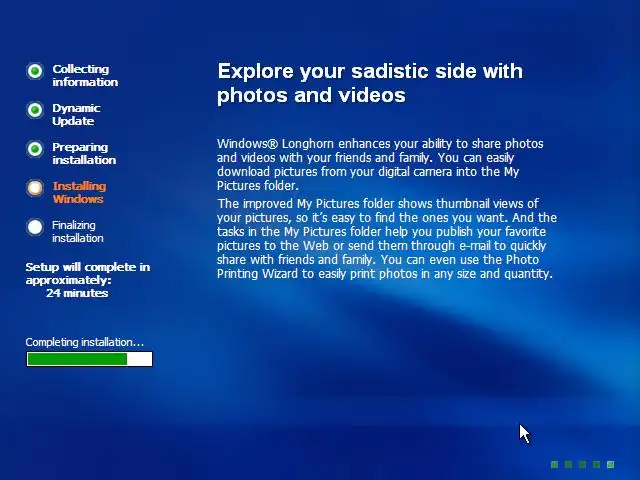Click the white Finalizing installation step indicator
Viewport: 640px width, 480px height.
[x=35, y=227]
